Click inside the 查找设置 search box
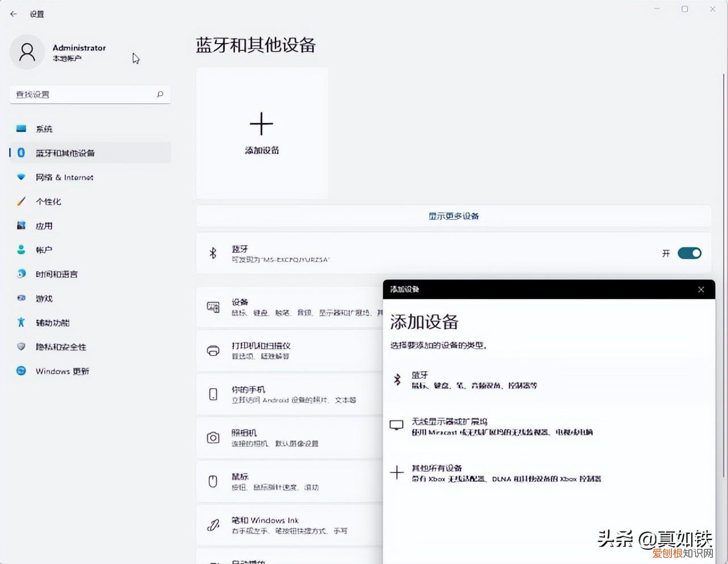Image resolution: width=728 pixels, height=564 pixels. [x=85, y=94]
